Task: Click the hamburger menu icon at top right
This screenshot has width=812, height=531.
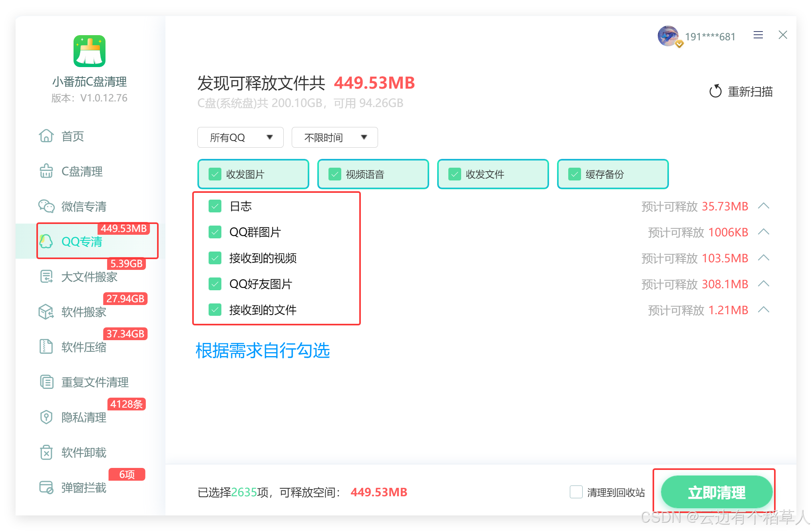Action: [758, 35]
